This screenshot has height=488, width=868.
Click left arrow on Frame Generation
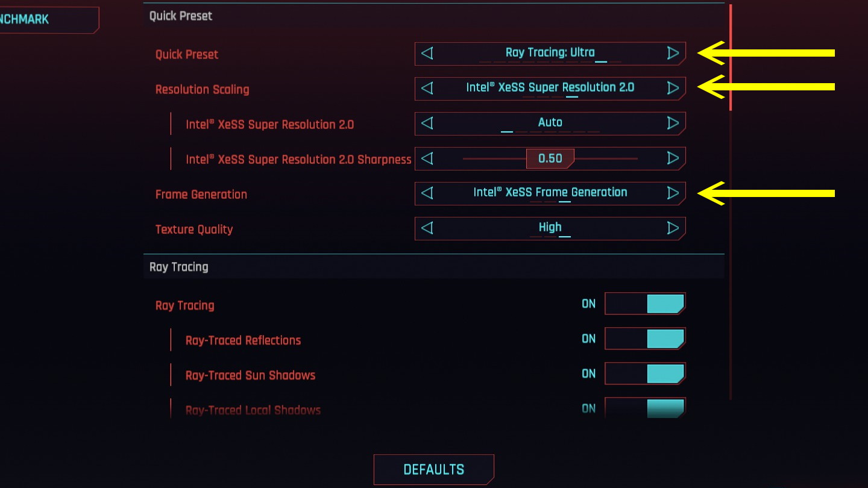tap(427, 193)
